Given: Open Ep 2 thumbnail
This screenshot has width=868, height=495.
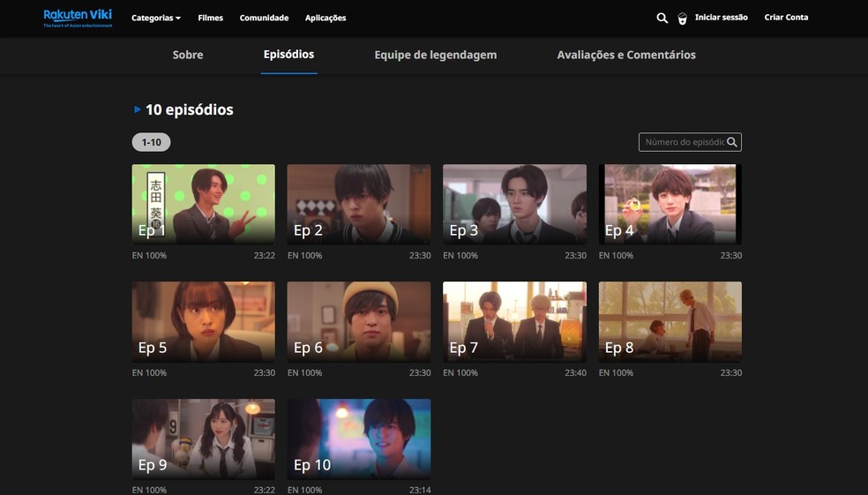Looking at the screenshot, I should 359,205.
